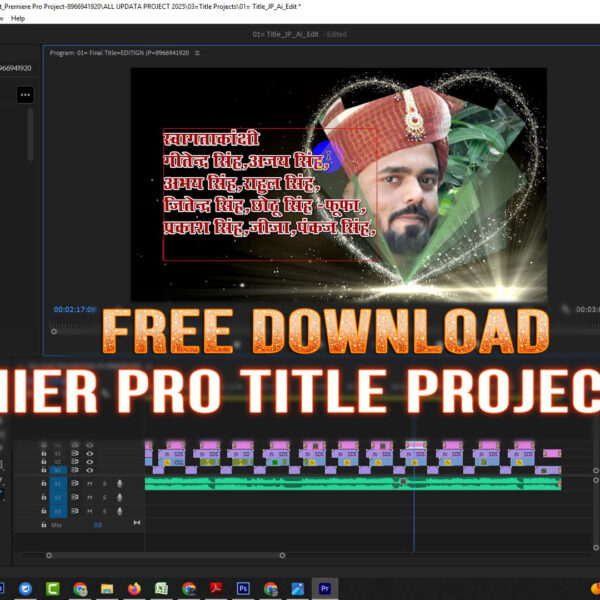
Task: Toggle lock on audio track A1
Action: point(44,484)
